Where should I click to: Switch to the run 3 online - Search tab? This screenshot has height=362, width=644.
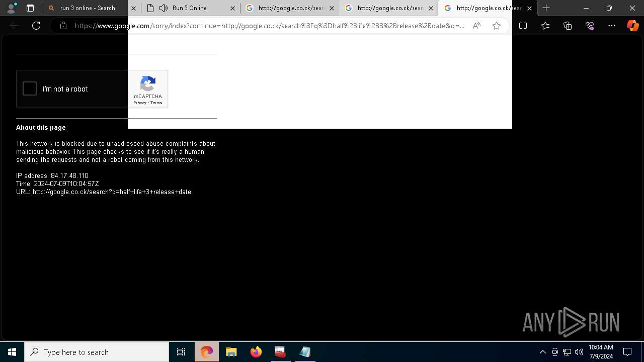click(x=88, y=8)
